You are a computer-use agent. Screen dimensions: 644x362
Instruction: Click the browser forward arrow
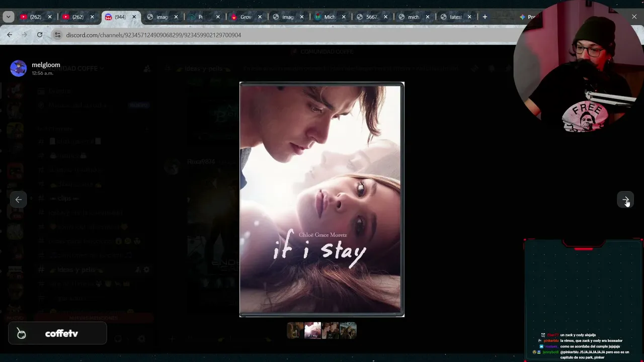(x=24, y=35)
